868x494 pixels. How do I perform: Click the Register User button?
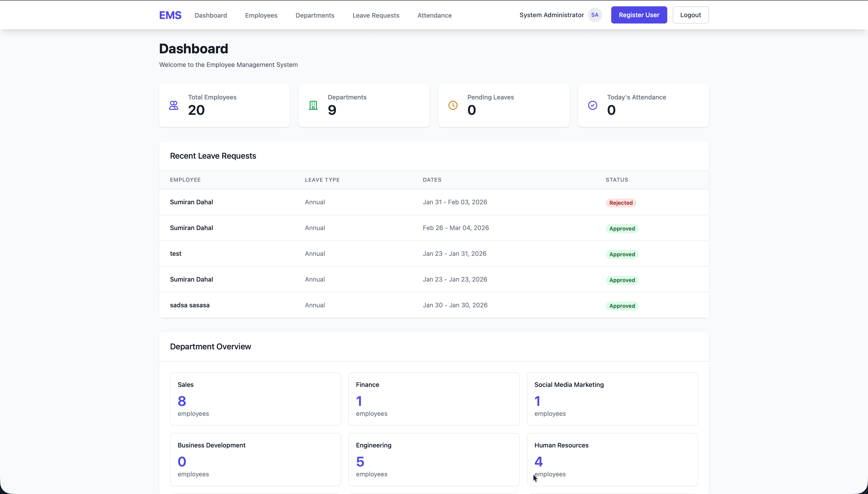638,15
